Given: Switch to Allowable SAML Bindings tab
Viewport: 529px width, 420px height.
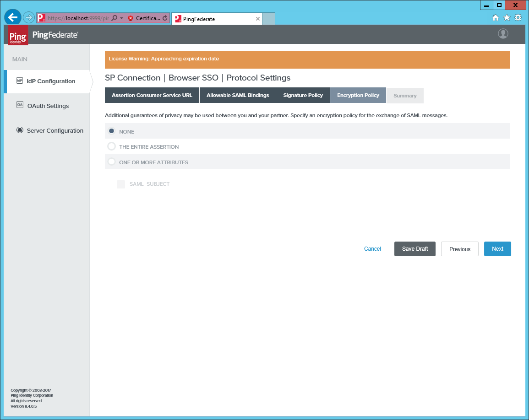Looking at the screenshot, I should [238, 96].
